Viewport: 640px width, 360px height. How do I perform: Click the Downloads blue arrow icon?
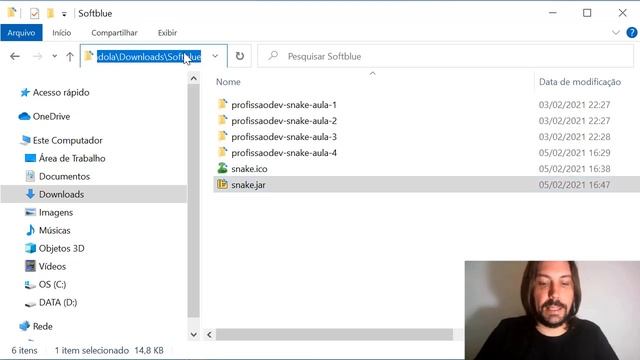click(30, 194)
